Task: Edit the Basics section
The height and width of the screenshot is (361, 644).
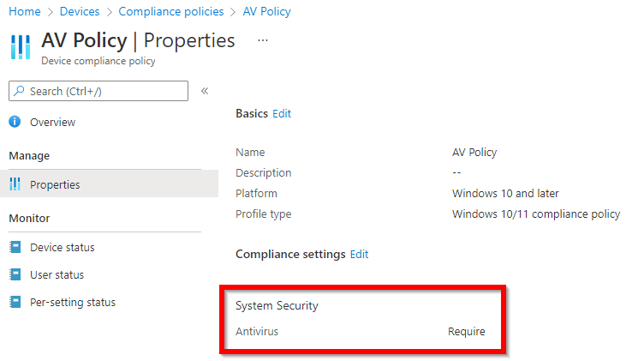Action: click(282, 113)
